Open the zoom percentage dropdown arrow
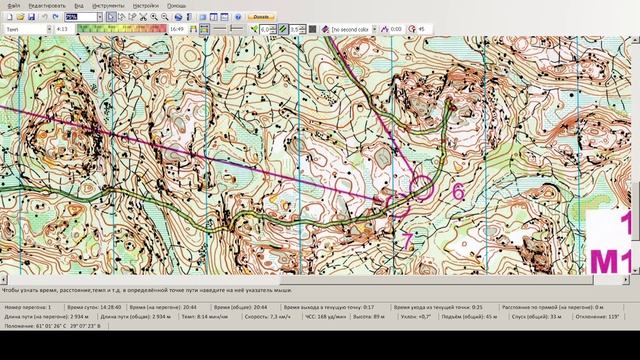The height and width of the screenshot is (360, 640). [100, 17]
